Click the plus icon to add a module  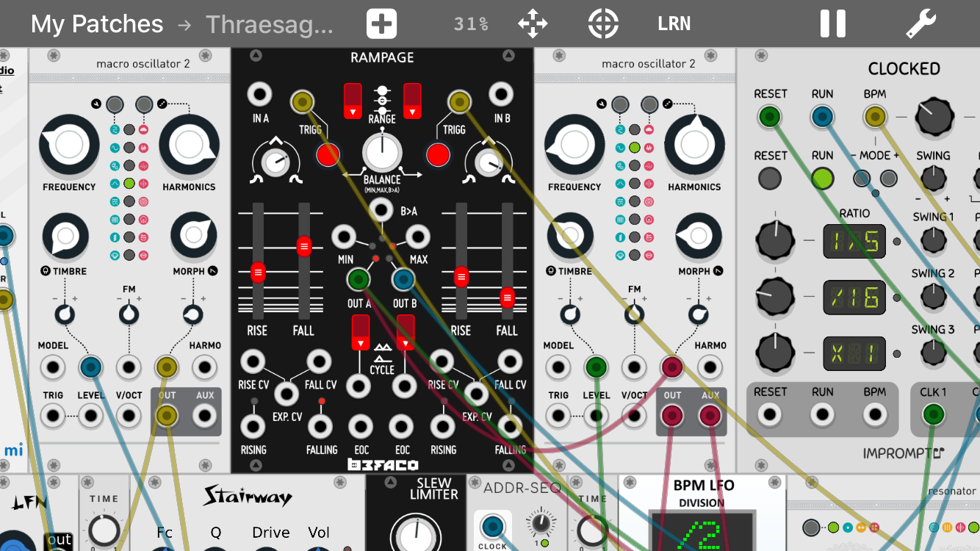381,24
